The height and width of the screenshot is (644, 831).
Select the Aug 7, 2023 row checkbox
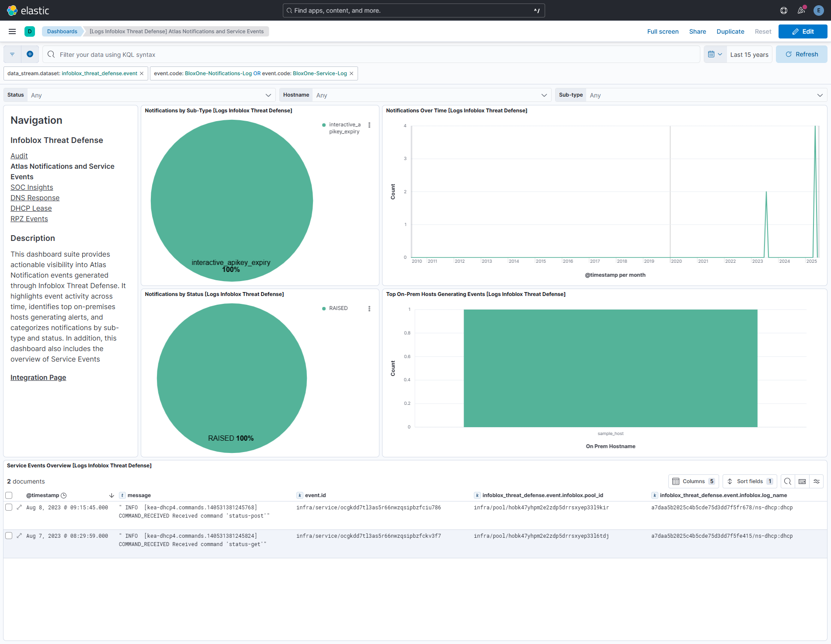click(9, 536)
